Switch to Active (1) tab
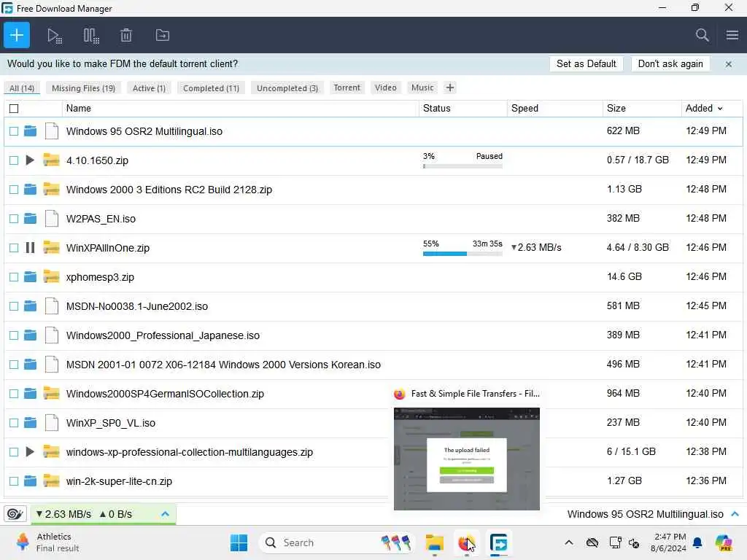747x560 pixels. point(149,88)
